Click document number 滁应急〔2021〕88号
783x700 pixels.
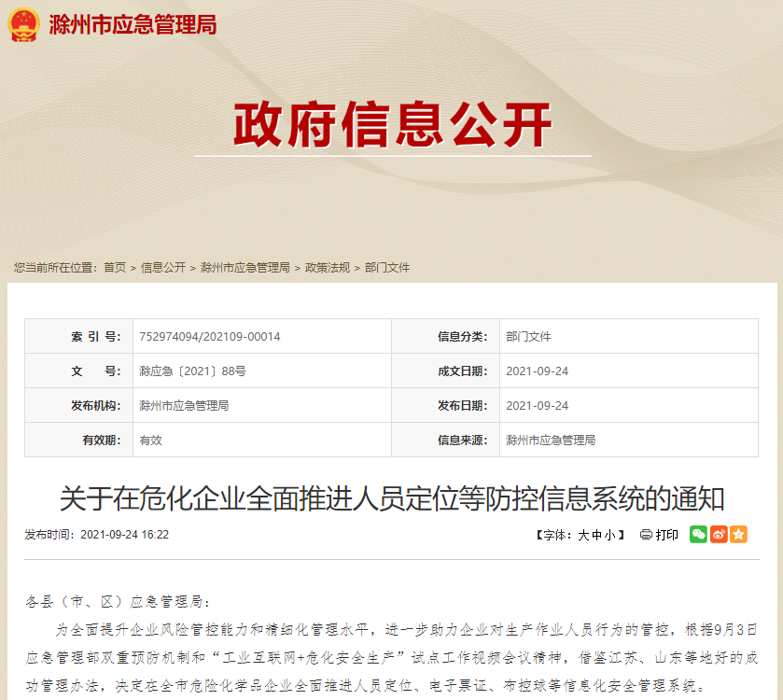coord(192,371)
